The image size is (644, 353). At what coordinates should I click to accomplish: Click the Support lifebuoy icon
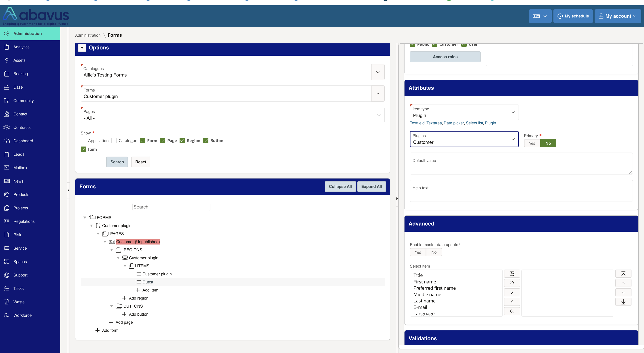(7, 275)
